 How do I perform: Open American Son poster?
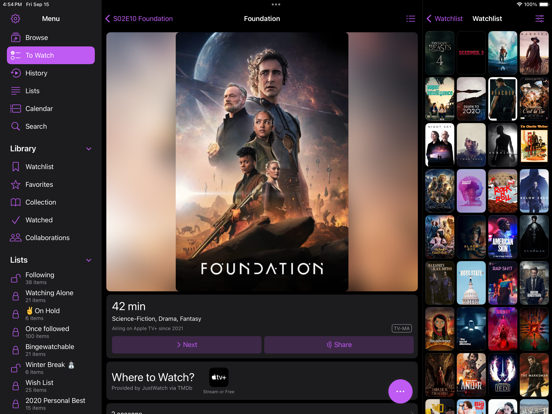[x=503, y=237]
